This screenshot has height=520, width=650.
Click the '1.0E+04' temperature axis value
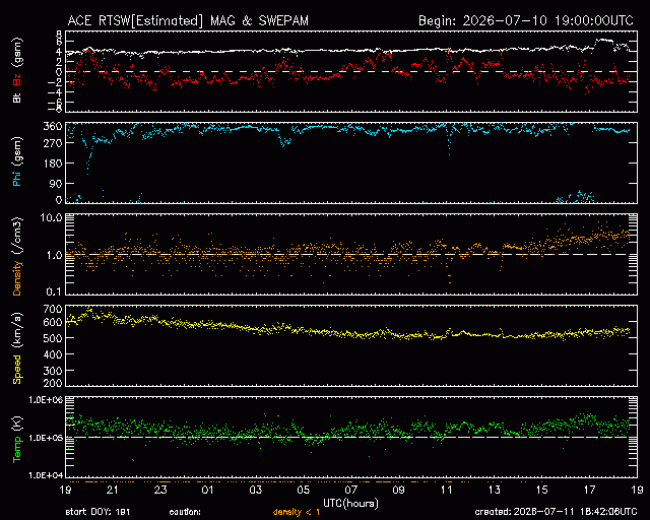tap(46, 474)
